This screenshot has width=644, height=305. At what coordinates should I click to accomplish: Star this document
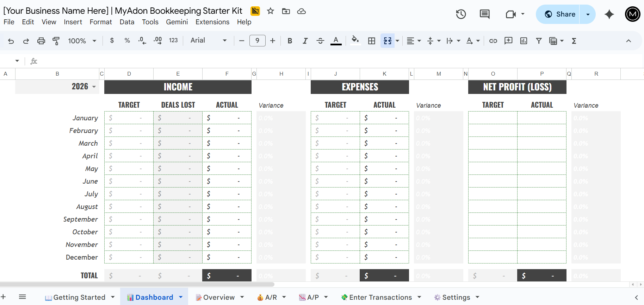(x=271, y=11)
